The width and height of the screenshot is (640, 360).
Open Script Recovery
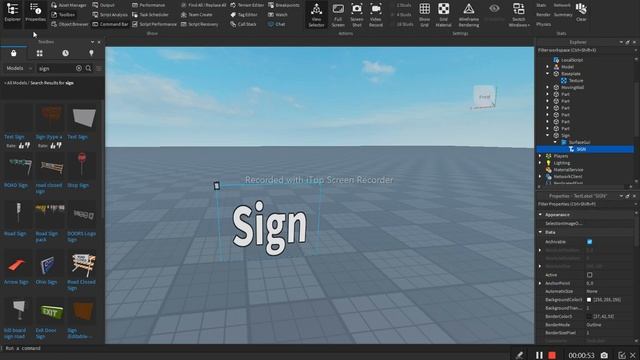(199, 24)
